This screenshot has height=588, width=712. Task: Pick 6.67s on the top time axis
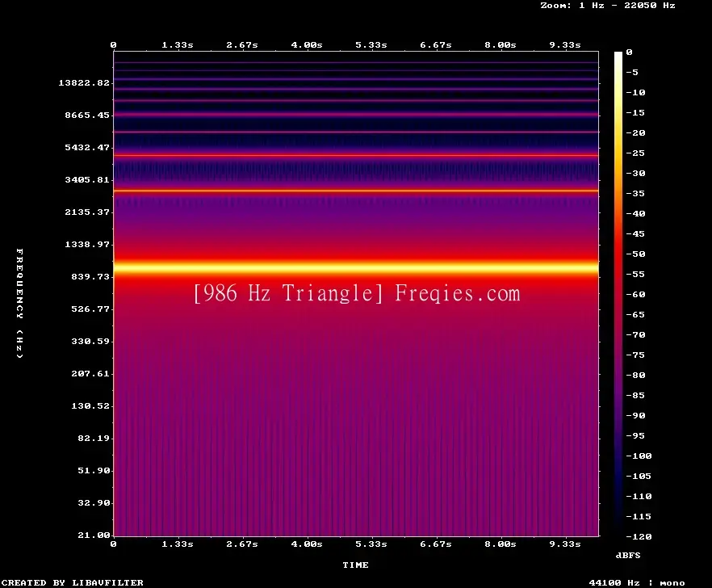tap(435, 45)
